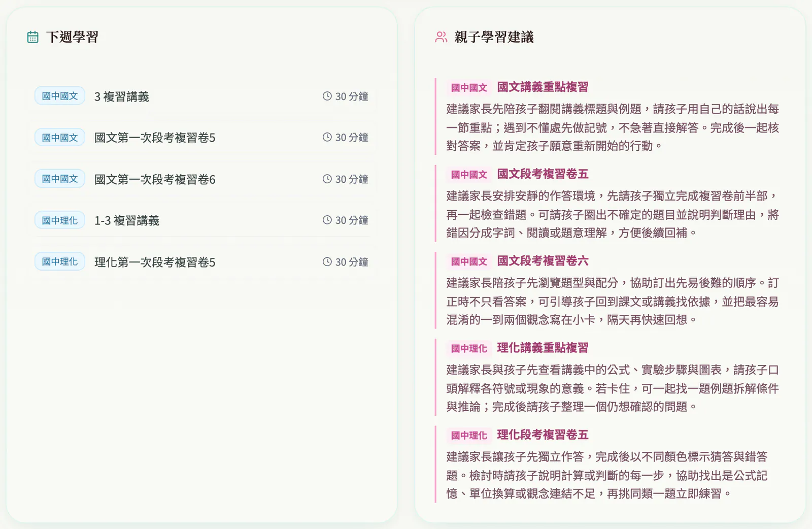Screen dimensions: 812x529
Task: Select the 理化講義重點複習 suggestion title
Action: (543, 348)
